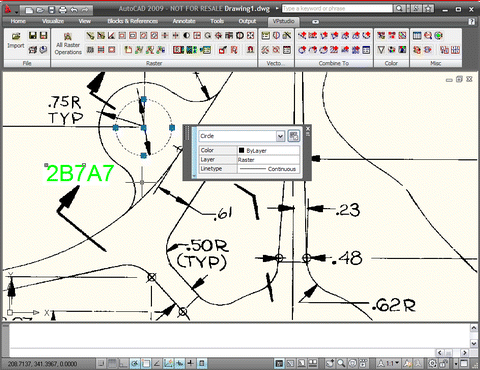480x370 pixels.
Task: Expand the Raster panel title
Action: [x=154, y=63]
